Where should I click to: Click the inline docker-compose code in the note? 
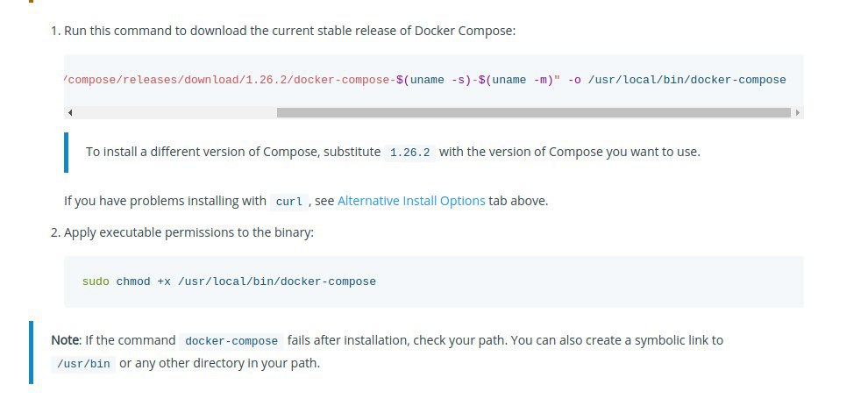point(231,341)
